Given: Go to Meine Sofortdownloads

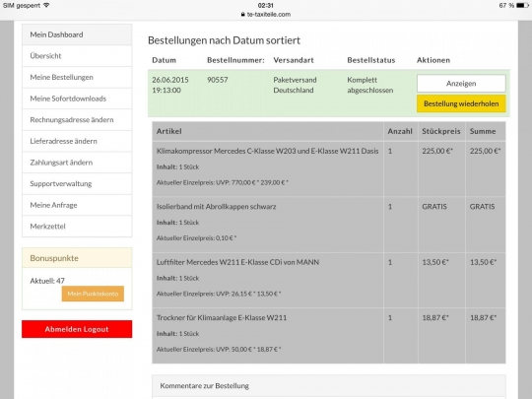Looking at the screenshot, I should click(77, 99).
